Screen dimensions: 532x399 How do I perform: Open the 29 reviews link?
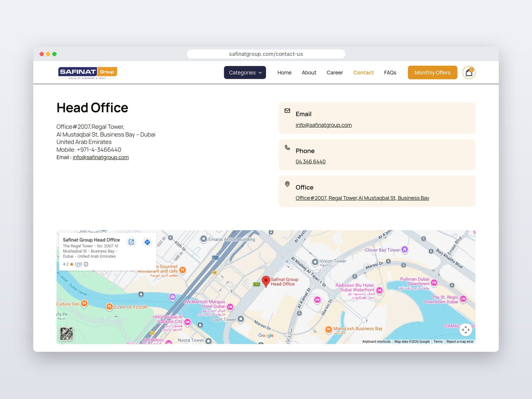coord(78,264)
